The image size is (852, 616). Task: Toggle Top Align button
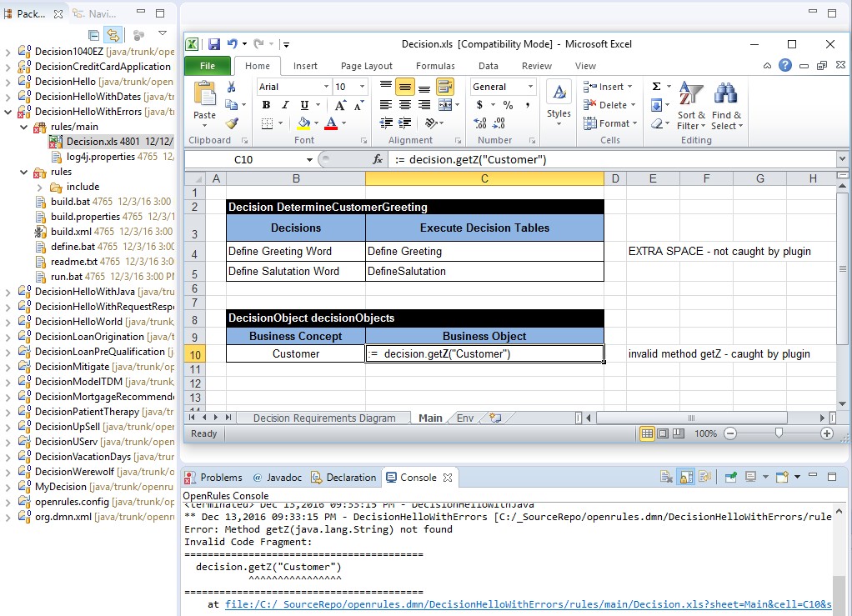386,87
